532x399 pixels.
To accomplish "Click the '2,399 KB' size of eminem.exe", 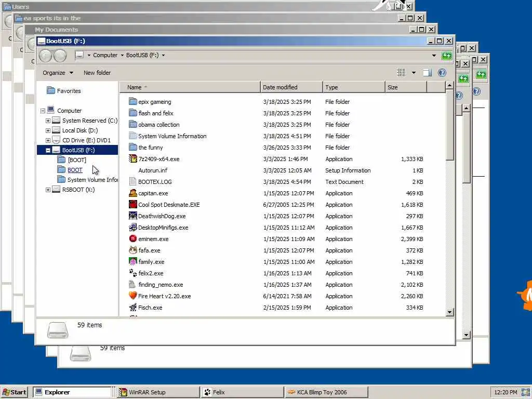I will [x=412, y=239].
